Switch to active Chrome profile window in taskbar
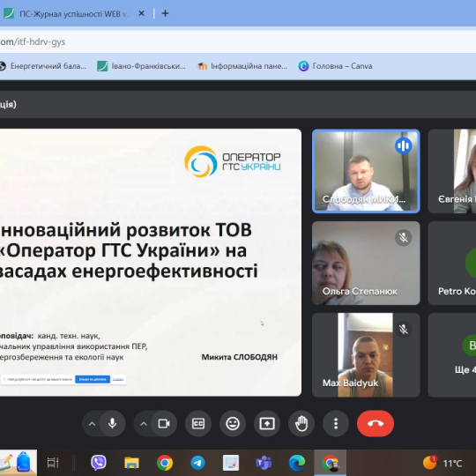This screenshot has height=476, width=476. pos(330,463)
